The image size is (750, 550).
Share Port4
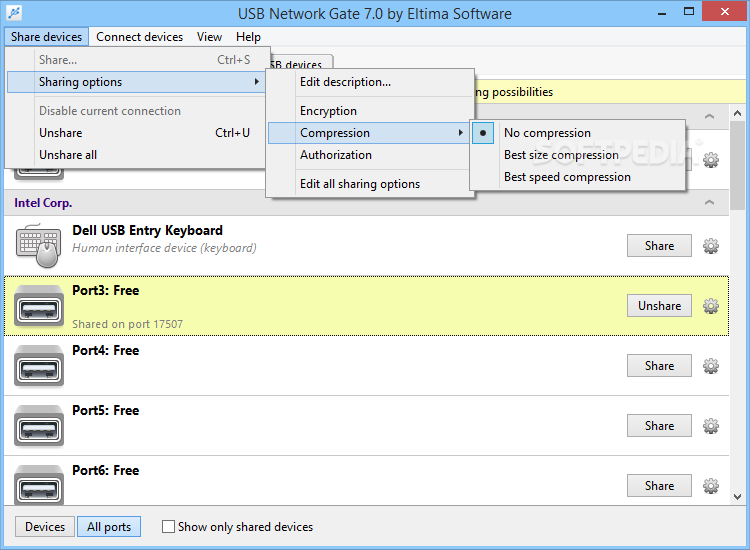pyautogui.click(x=659, y=366)
